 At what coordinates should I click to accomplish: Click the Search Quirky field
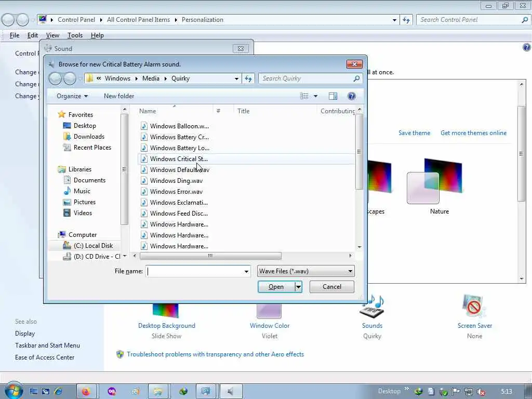pyautogui.click(x=305, y=78)
